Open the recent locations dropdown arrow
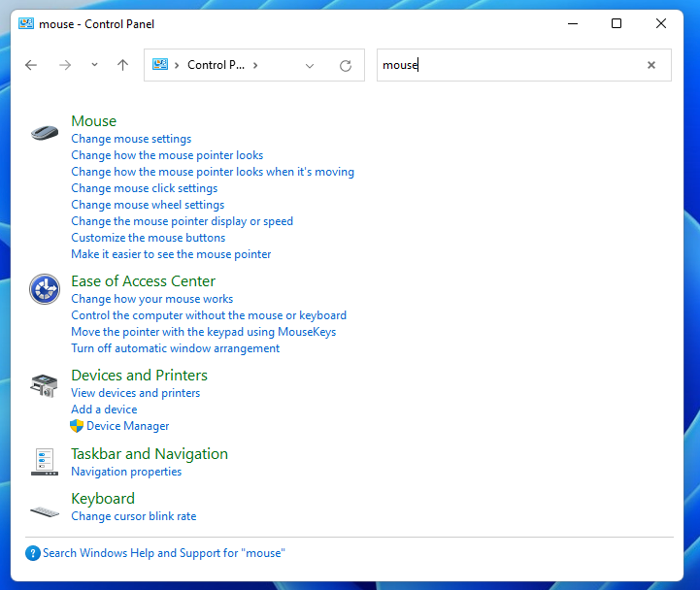The width and height of the screenshot is (700, 590). pos(94,65)
